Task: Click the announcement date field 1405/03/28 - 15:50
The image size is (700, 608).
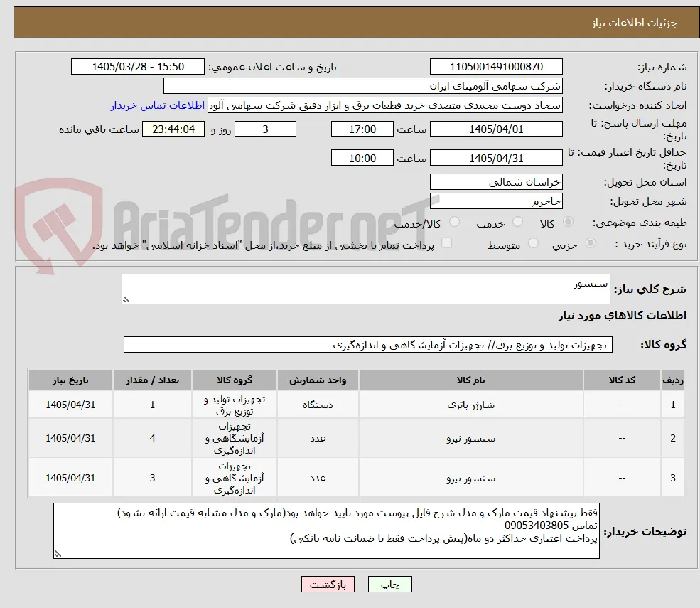Action: click(137, 67)
